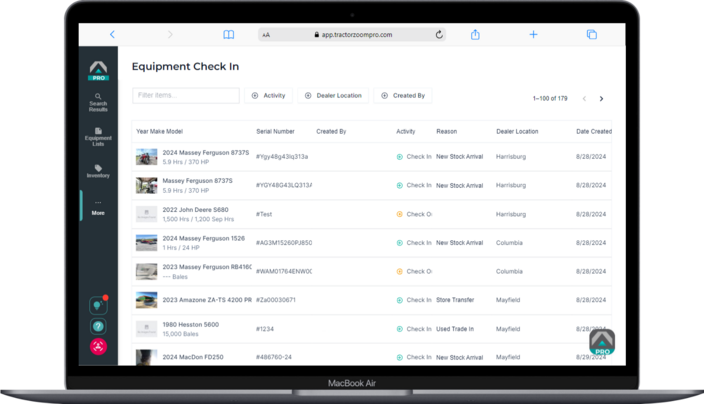Open the help question mark icon
704x404 pixels.
[x=98, y=326]
